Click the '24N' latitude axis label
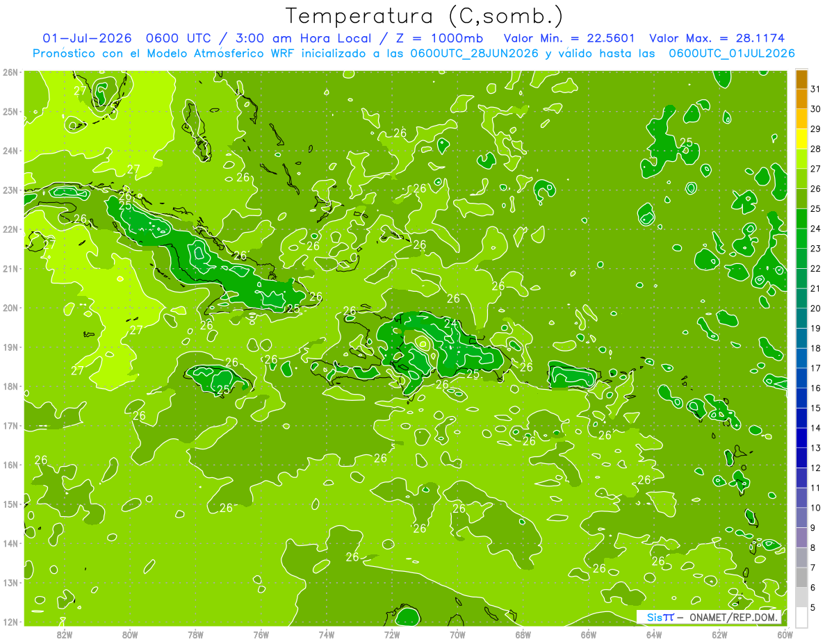This screenshot has height=644, width=834. [x=10, y=151]
